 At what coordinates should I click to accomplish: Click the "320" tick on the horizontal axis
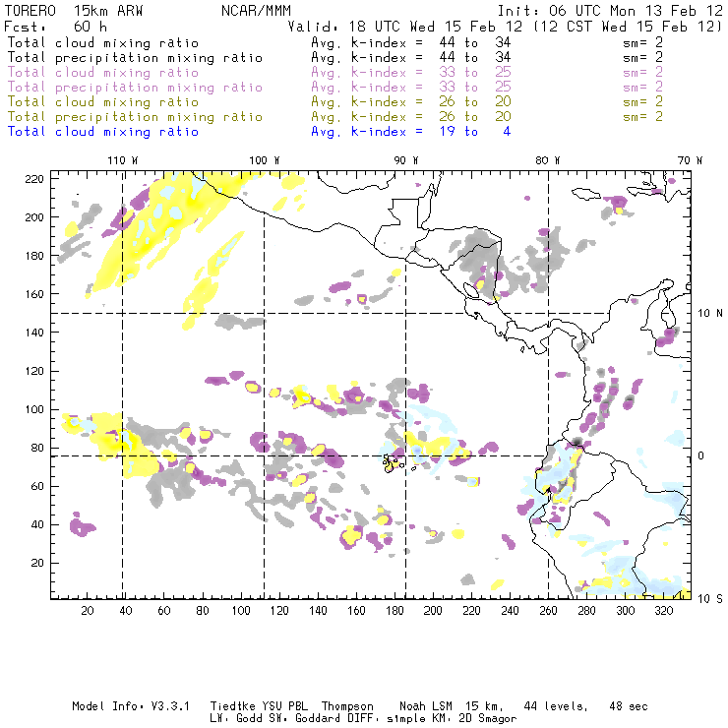pos(664,611)
